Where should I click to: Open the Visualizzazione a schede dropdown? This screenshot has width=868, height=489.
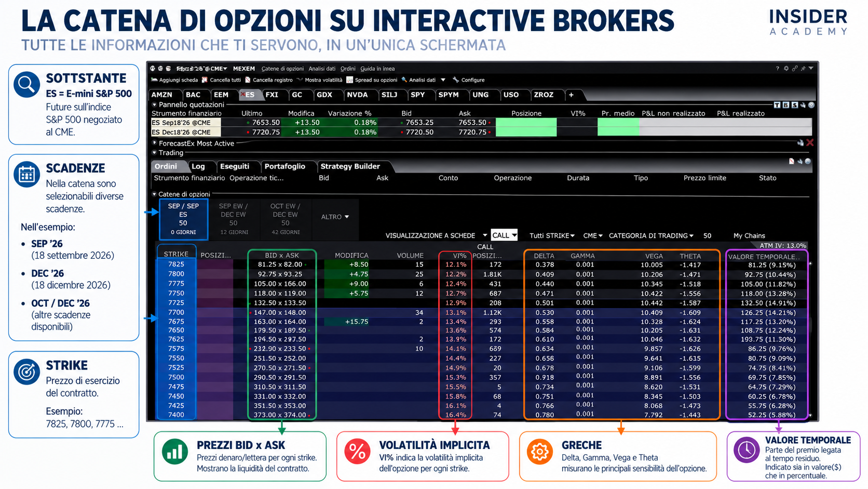pyautogui.click(x=436, y=235)
